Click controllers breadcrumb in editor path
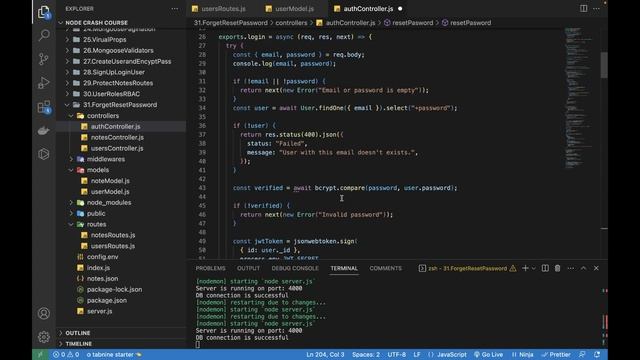 [x=291, y=23]
